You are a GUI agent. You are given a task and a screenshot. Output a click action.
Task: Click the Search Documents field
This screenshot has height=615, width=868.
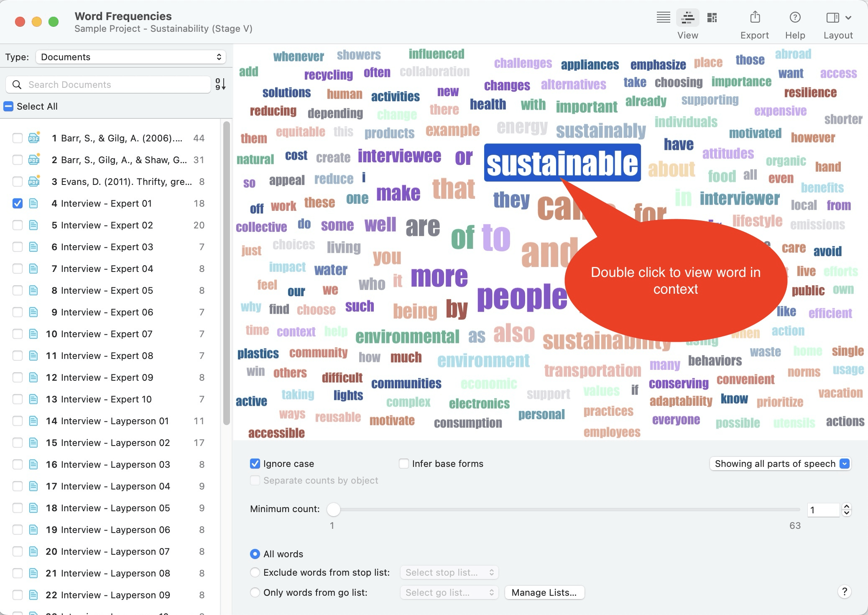(108, 85)
